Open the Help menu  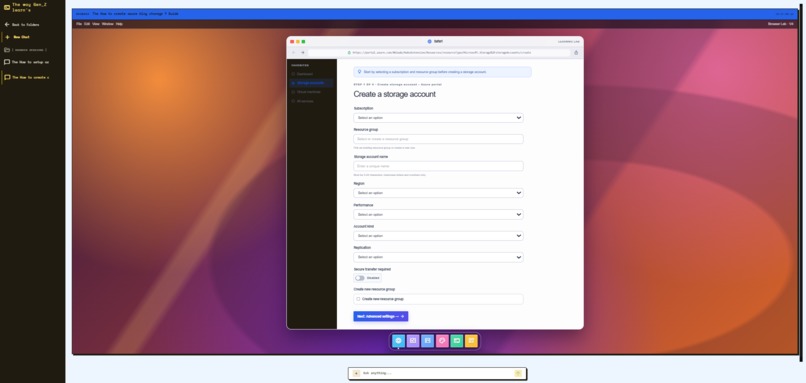[119, 24]
